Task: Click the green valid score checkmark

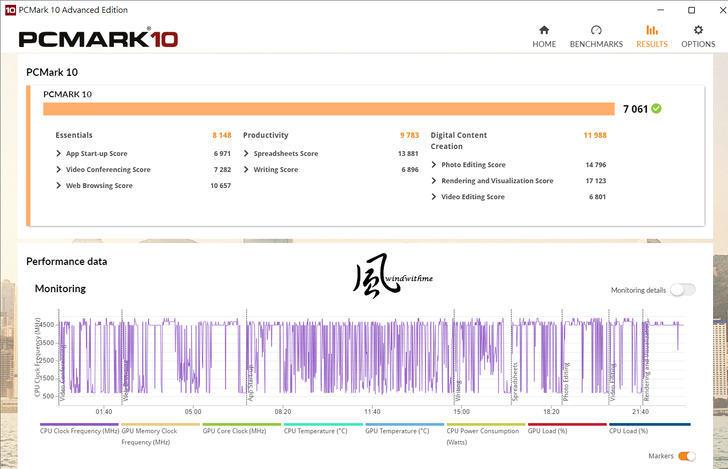Action: coord(656,109)
